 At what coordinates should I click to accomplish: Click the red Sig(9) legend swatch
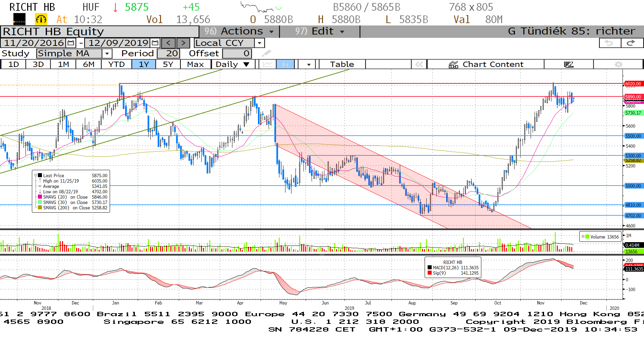click(430, 273)
